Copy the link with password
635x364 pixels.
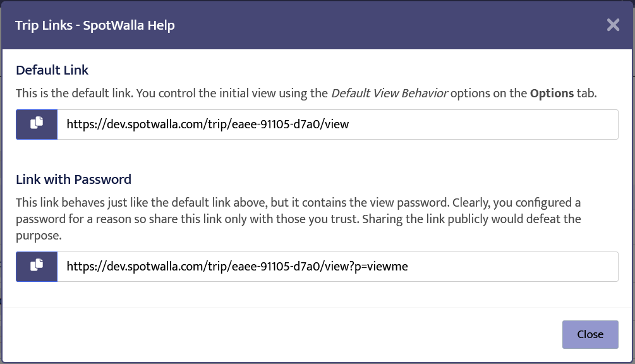37,266
